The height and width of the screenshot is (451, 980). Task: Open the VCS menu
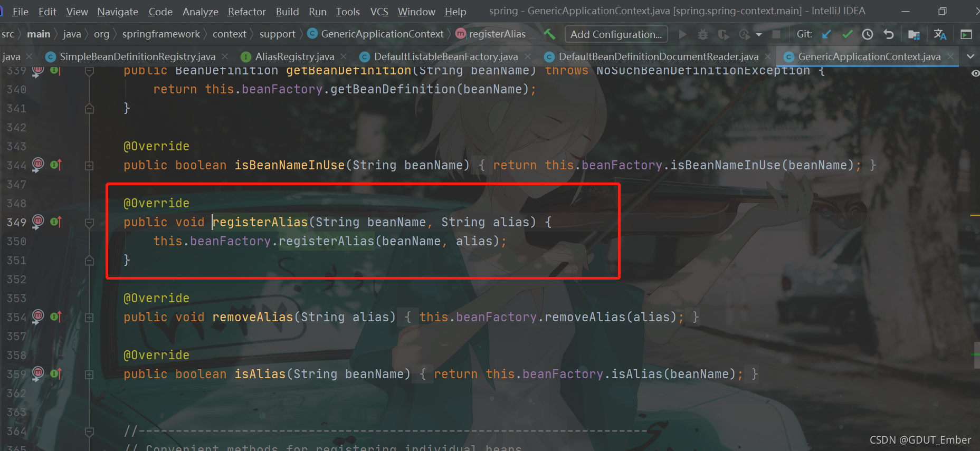tap(379, 11)
